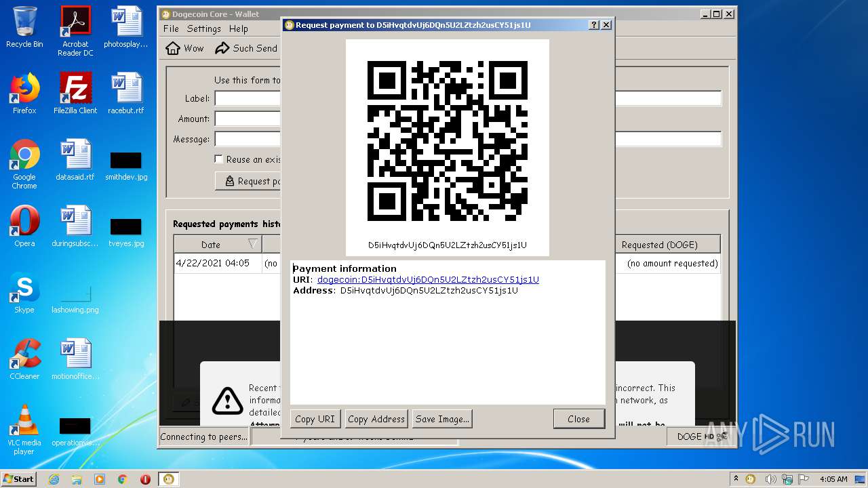Open the racebut.rtf desktop file
Image resolution: width=868 pixels, height=488 pixels.
point(126,94)
